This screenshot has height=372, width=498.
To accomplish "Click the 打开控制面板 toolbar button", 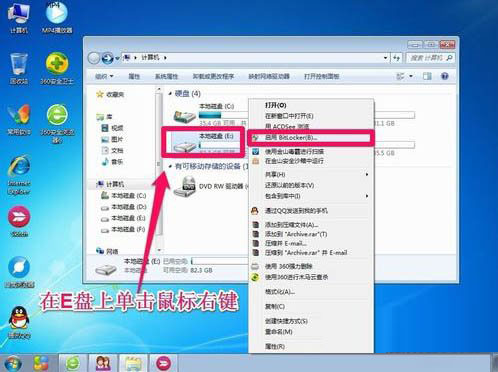I will point(321,76).
